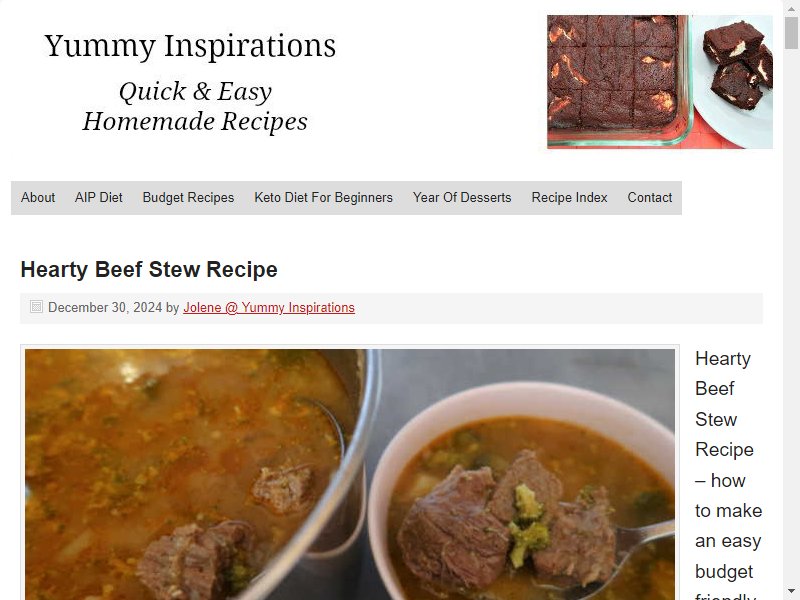Visit the Recipe Index page

point(569,197)
